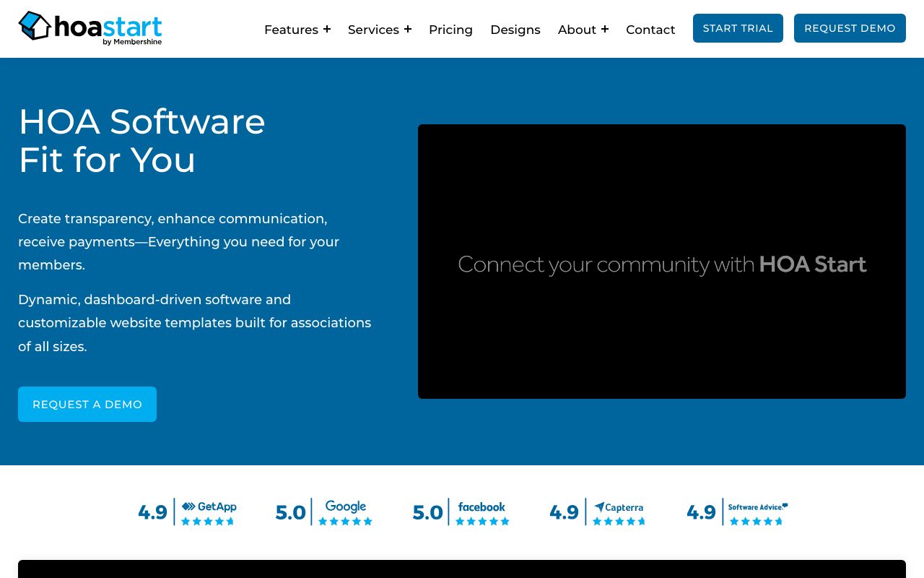Screen dimensions: 924x578
Task: Click the light blue Request a Demo button
Action: click(x=87, y=404)
